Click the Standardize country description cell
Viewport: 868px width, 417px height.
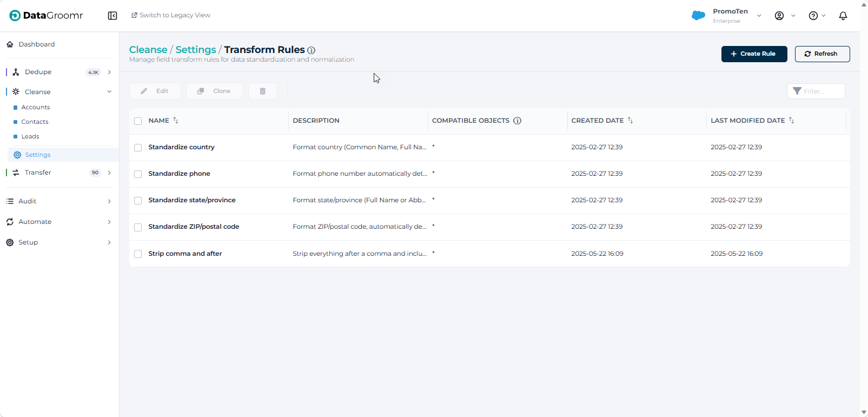tap(360, 147)
